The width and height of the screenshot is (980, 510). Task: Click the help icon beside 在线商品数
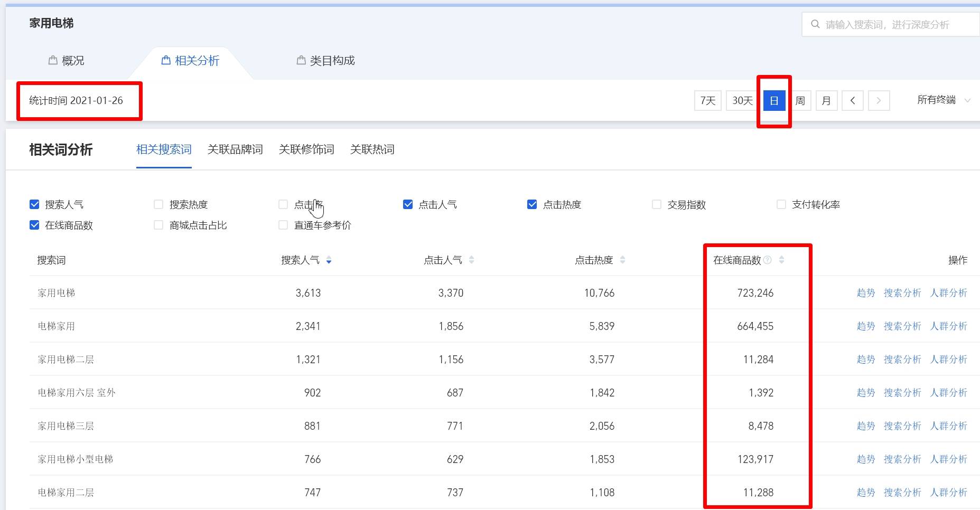click(768, 260)
